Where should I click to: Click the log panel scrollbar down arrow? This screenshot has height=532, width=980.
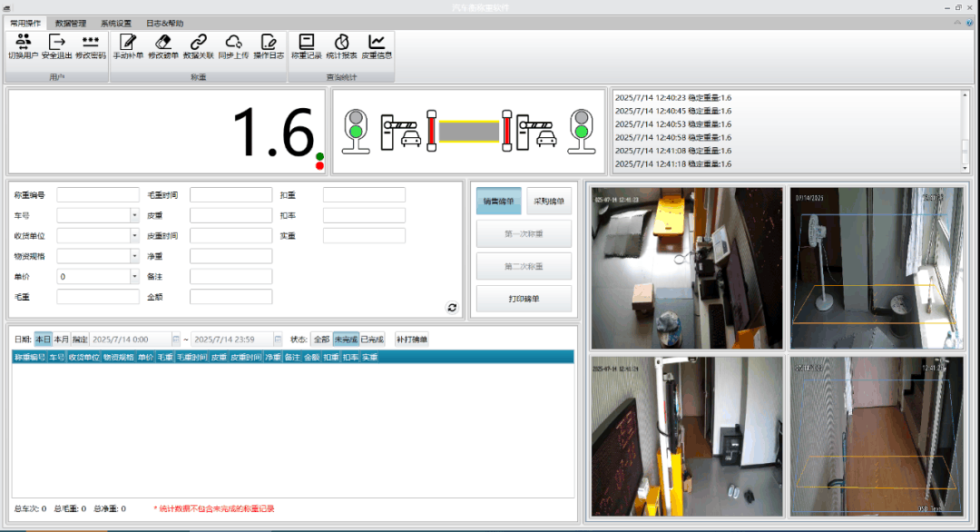[x=965, y=168]
